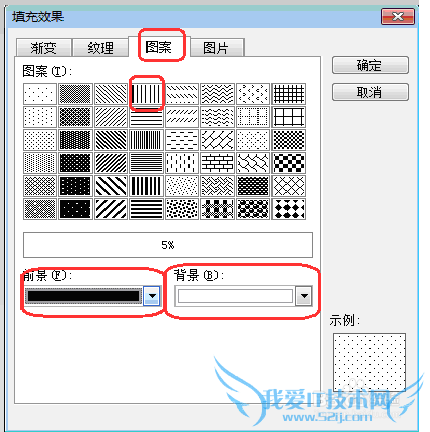Close the 填充效果 dialog window
This screenshot has height=432, width=430.
click(x=398, y=17)
